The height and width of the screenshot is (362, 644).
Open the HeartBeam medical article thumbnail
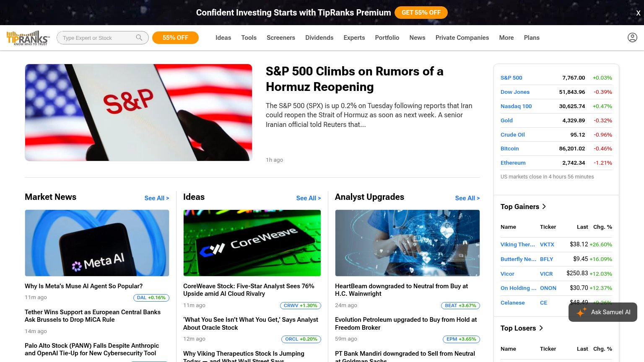click(407, 243)
